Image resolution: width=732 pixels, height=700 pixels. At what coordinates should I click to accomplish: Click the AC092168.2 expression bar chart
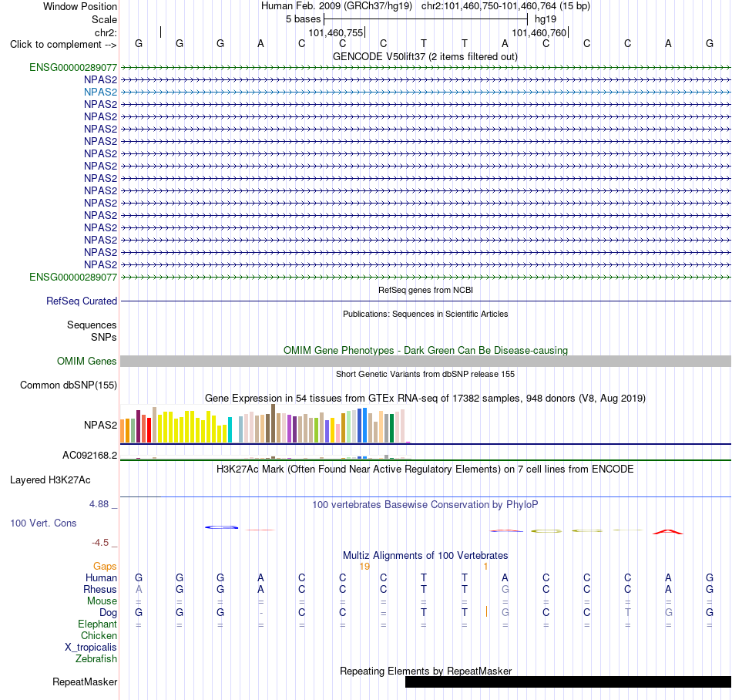[x=265, y=456]
